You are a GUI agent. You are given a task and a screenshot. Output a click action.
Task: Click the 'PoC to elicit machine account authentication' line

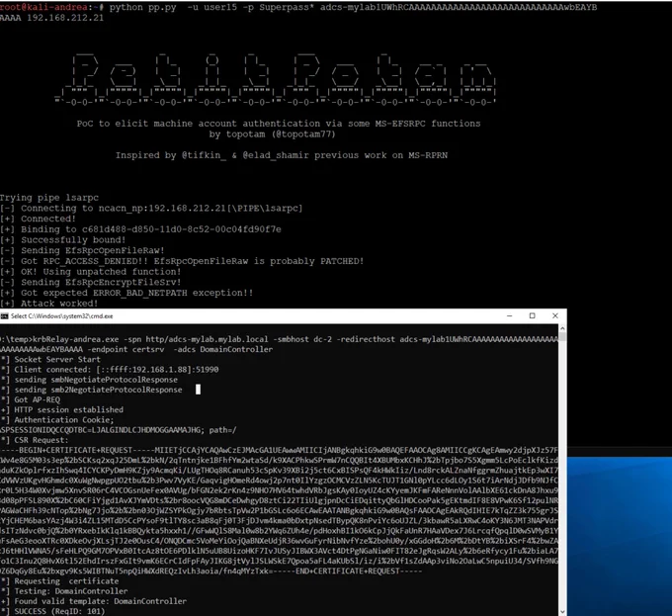click(279, 124)
